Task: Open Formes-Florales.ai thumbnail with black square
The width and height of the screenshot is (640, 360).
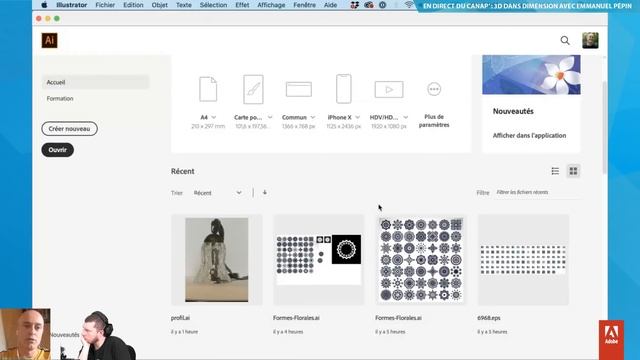Action: (318, 260)
